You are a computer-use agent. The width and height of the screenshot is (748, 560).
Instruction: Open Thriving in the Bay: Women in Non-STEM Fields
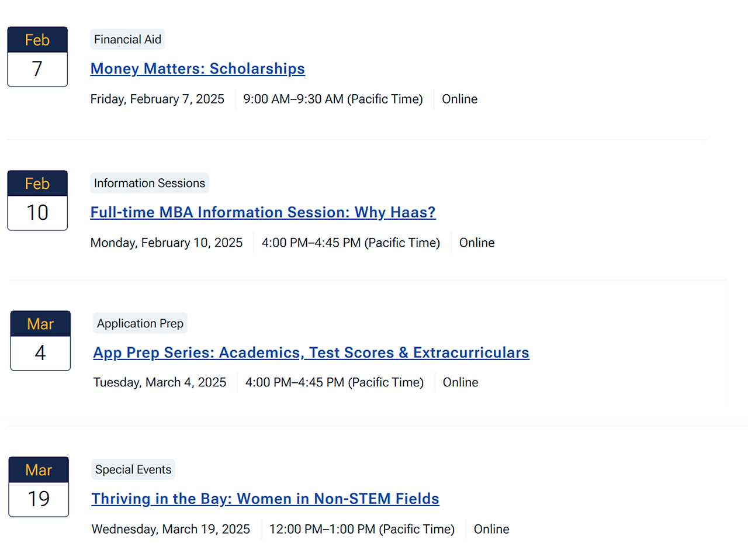click(265, 499)
